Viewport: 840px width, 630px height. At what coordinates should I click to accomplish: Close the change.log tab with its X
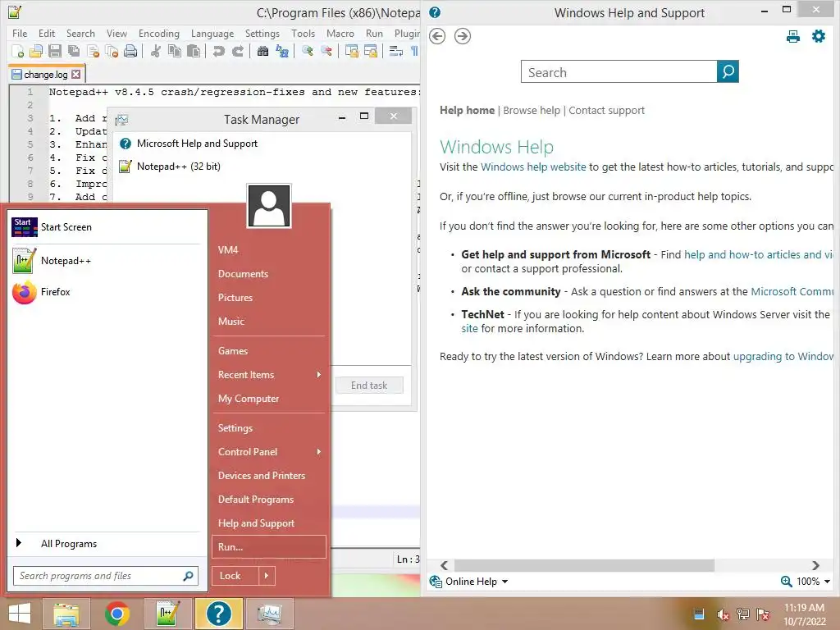(76, 75)
